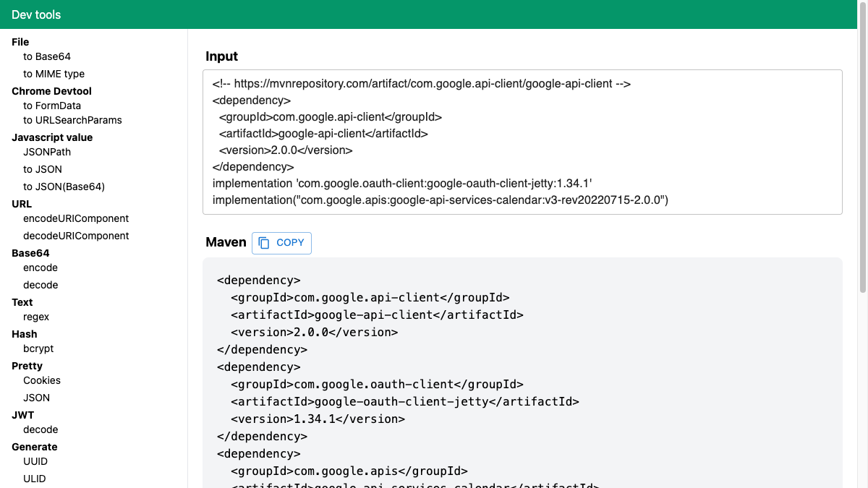Open the Pretty JSON formatter
This screenshot has height=488, width=868.
36,398
